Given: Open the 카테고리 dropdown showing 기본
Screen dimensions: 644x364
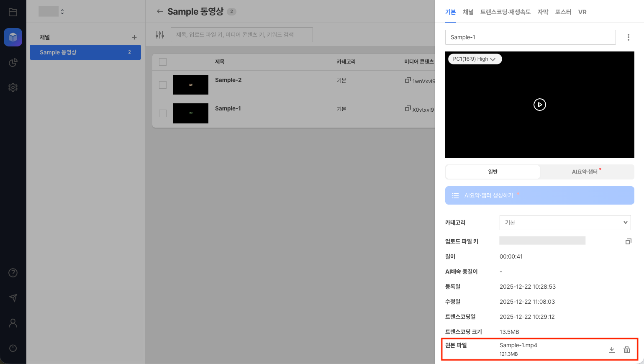Looking at the screenshot, I should point(565,223).
